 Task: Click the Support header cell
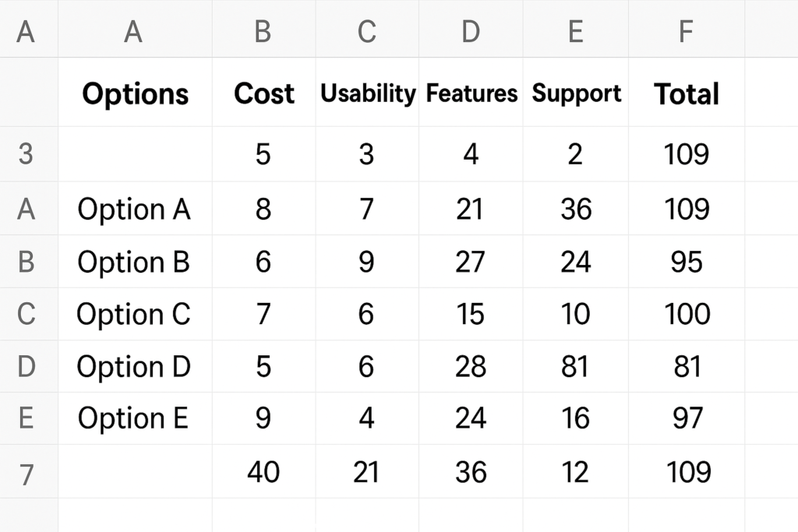tap(576, 92)
